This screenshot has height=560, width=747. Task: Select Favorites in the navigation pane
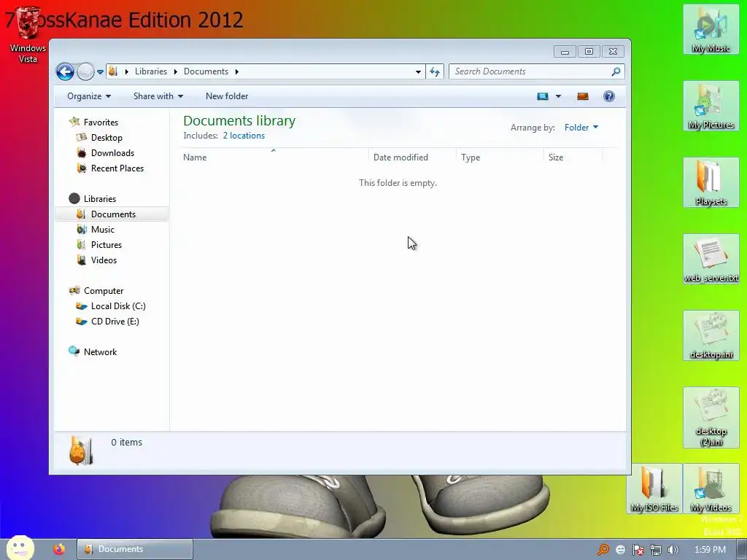101,122
